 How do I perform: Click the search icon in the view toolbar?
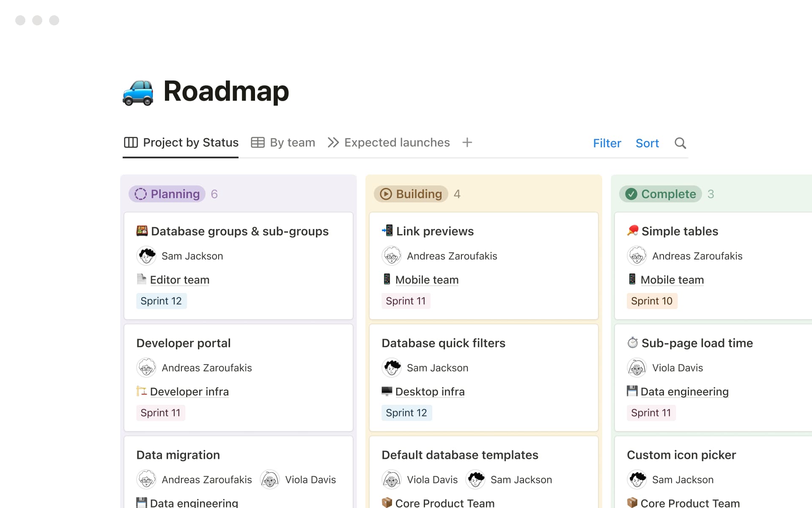680,143
